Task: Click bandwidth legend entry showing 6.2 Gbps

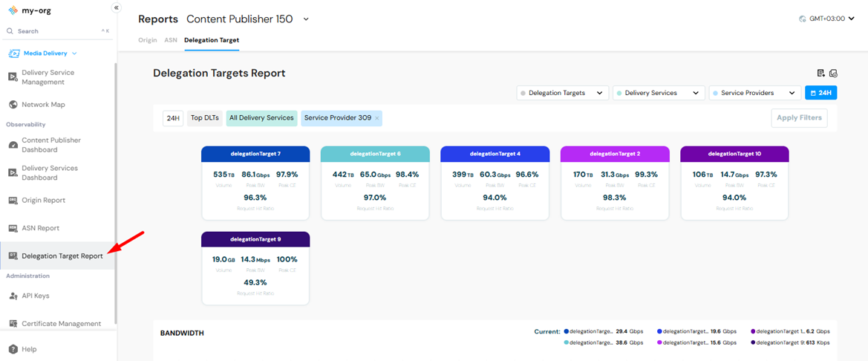Action: [x=791, y=331]
